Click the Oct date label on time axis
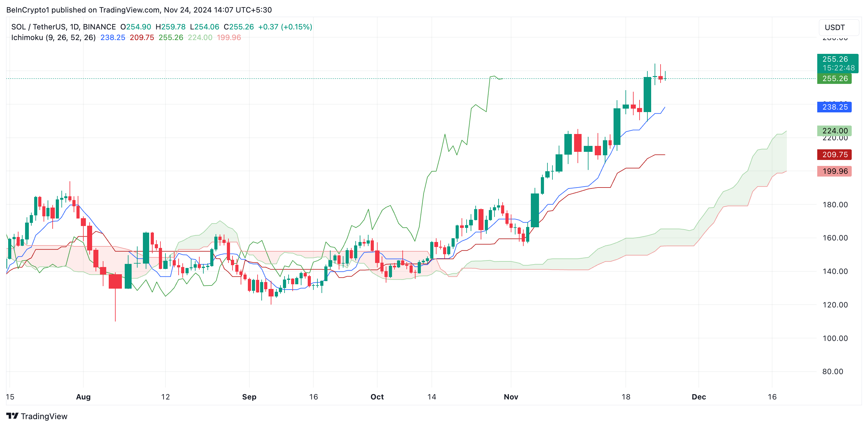 (x=377, y=397)
